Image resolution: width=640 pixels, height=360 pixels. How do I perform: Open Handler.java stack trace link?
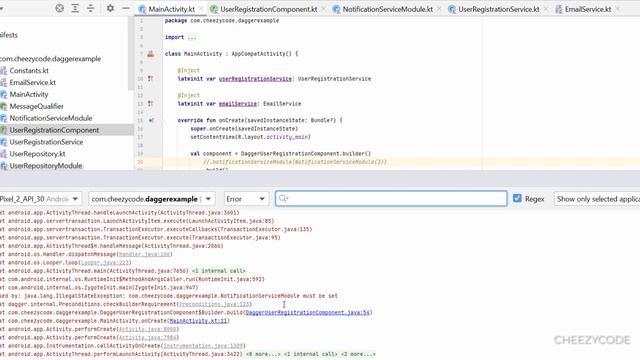pyautogui.click(x=144, y=254)
